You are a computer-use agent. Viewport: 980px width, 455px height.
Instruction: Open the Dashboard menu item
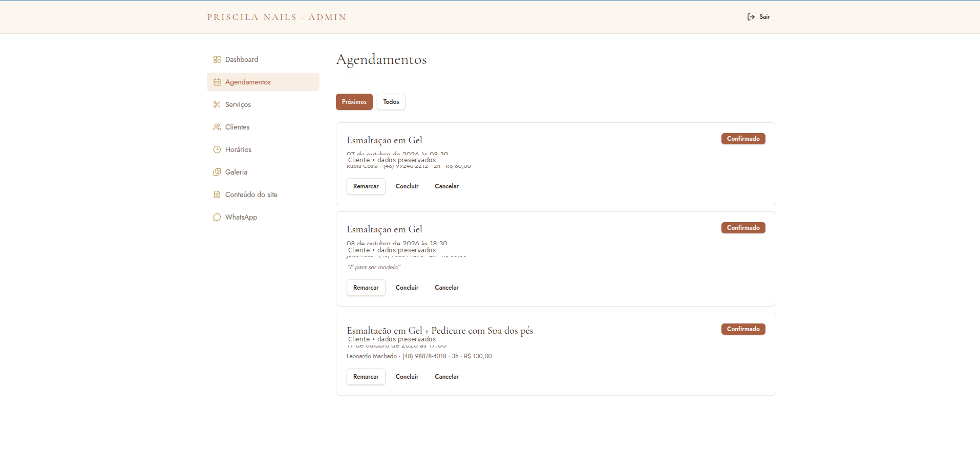coord(263,59)
